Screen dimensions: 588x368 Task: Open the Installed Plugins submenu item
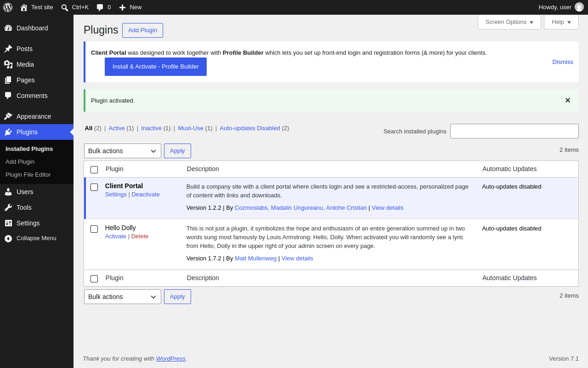point(29,149)
